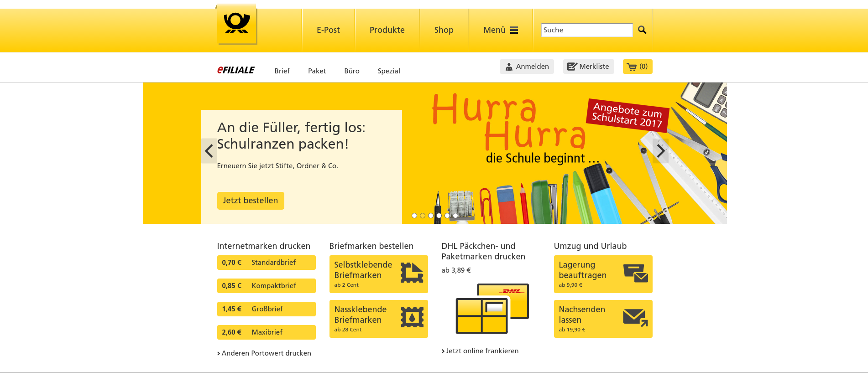Open the Merkliste button label
Screen dimensions: 868x382
click(594, 67)
